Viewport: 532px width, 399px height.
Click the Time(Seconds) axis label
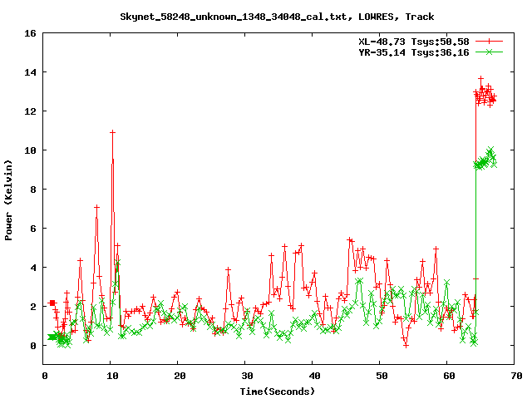click(x=278, y=392)
